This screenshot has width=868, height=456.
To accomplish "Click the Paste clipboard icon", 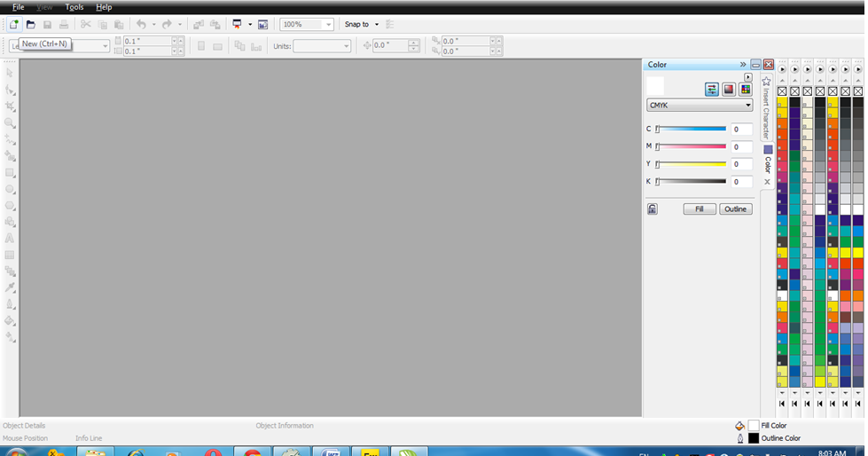I will (x=119, y=24).
